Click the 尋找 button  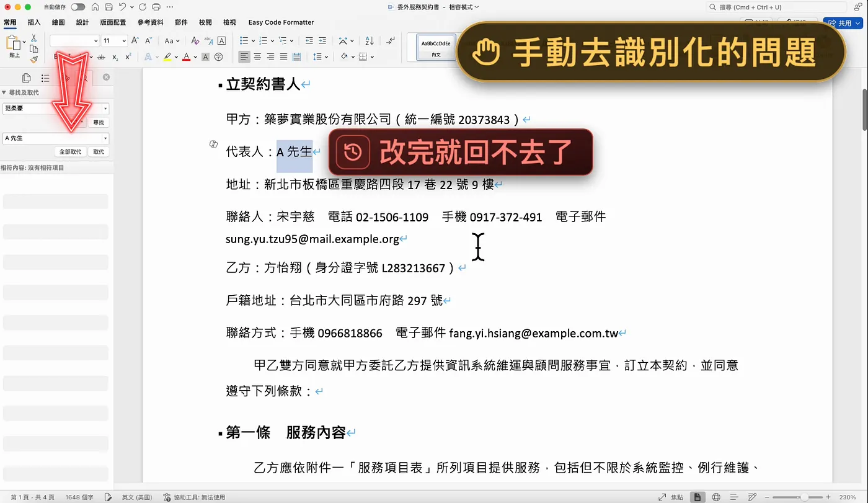click(x=99, y=123)
